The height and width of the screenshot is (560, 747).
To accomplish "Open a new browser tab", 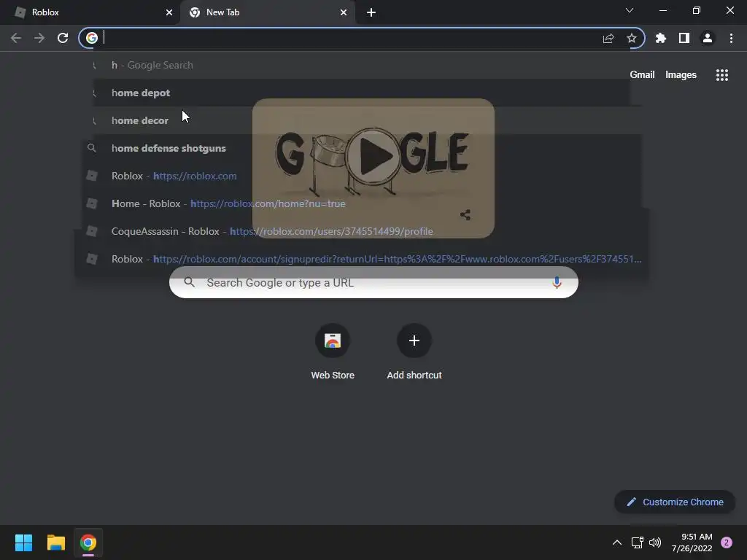I will tap(371, 12).
